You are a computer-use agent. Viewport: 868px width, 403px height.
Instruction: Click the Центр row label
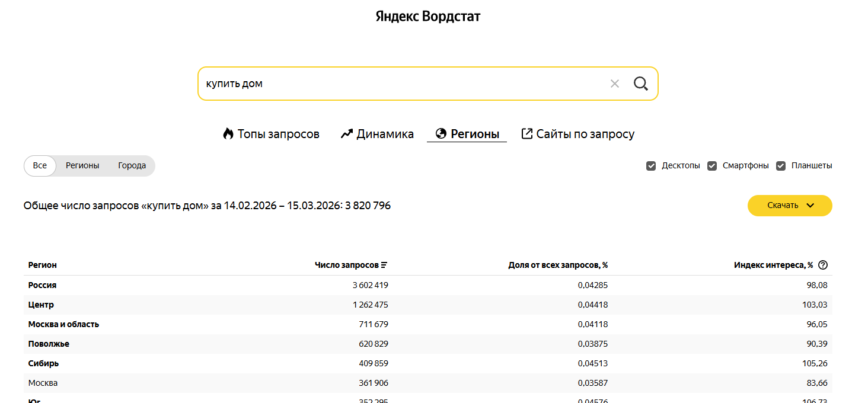coord(41,305)
